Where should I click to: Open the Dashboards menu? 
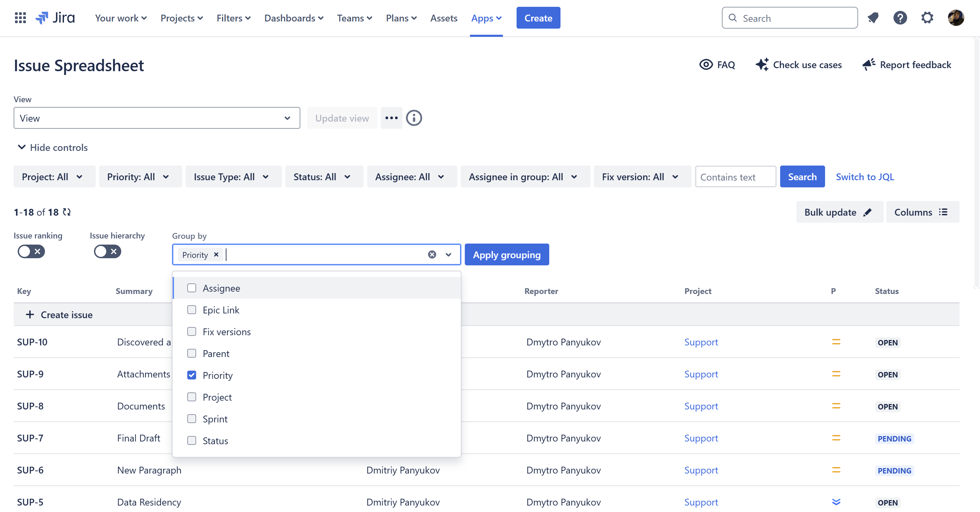click(x=294, y=18)
